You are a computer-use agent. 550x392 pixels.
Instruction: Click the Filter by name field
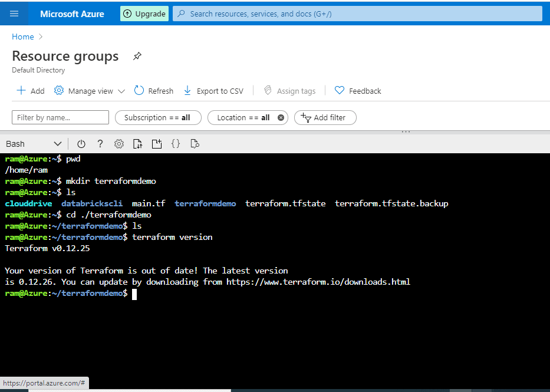(x=60, y=117)
